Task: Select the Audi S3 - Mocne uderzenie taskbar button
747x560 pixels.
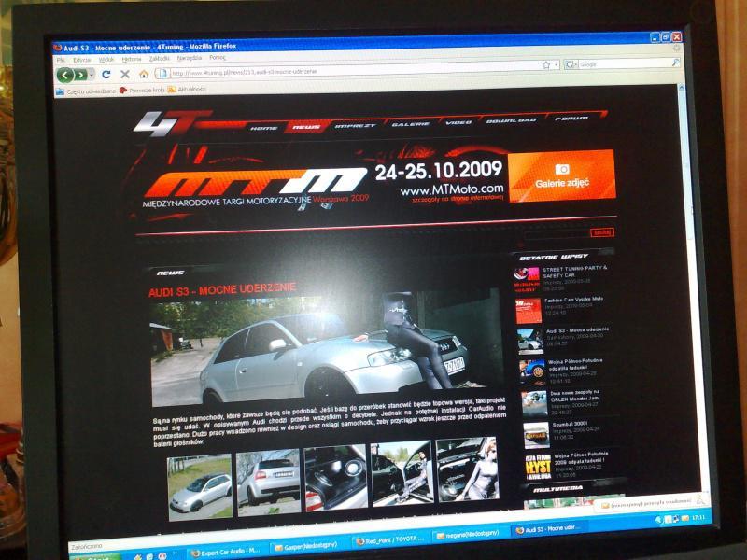Action: (x=549, y=529)
